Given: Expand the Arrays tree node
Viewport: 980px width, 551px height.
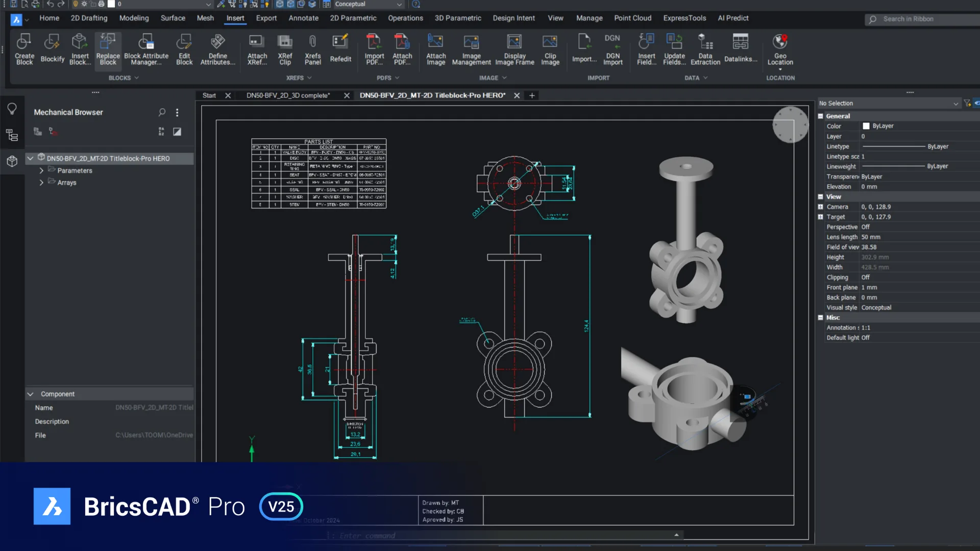Looking at the screenshot, I should (x=41, y=183).
